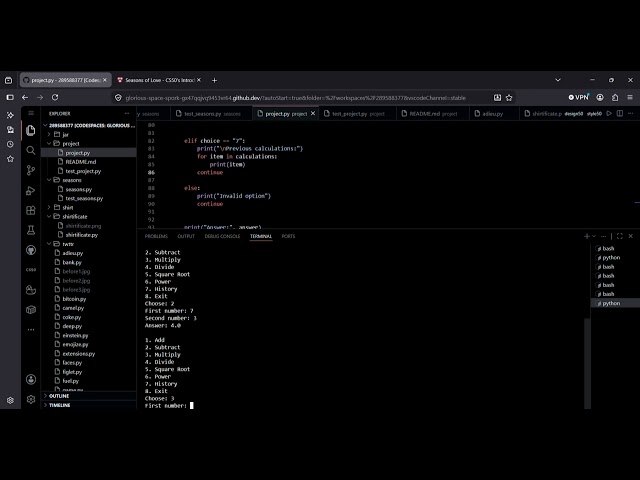Open the VPN indicator in browser toolbar

click(x=578, y=97)
